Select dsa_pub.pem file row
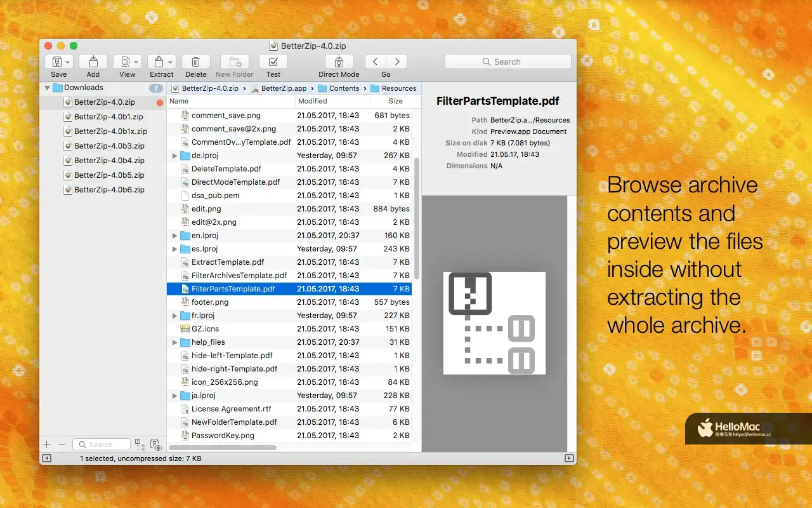812x508 pixels. tap(290, 196)
